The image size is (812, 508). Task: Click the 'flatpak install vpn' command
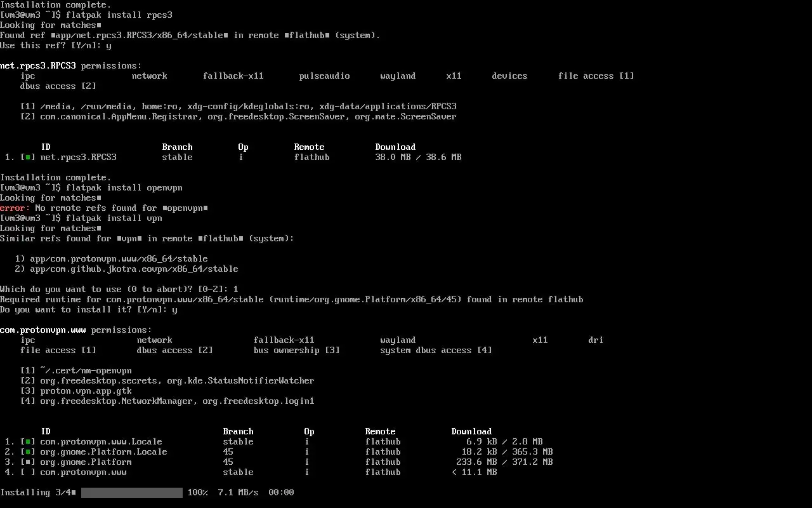click(x=114, y=218)
